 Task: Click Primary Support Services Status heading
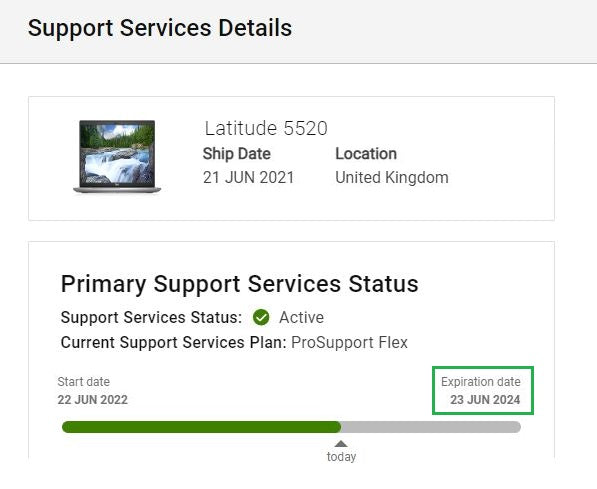pos(239,284)
